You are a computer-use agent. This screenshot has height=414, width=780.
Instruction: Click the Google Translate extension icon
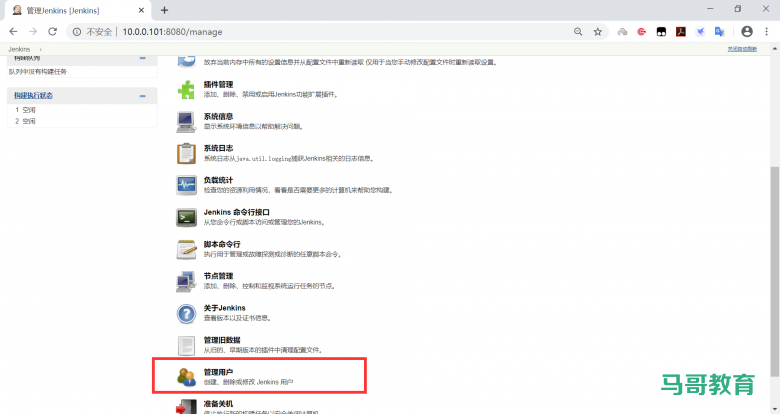719,32
